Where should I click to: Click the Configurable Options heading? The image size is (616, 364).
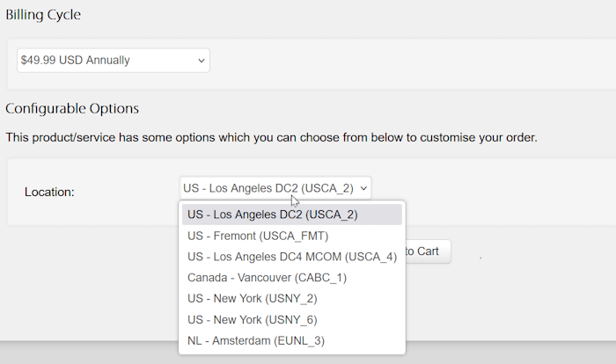72,109
